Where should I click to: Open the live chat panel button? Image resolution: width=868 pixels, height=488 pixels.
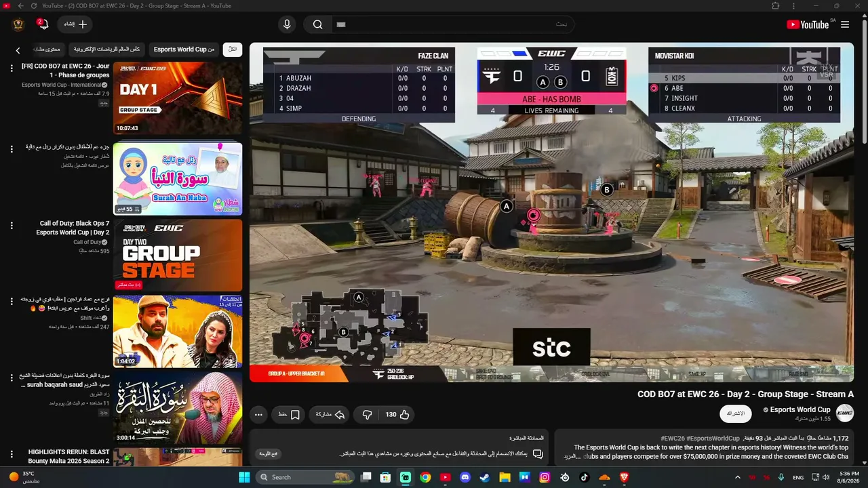(269, 453)
